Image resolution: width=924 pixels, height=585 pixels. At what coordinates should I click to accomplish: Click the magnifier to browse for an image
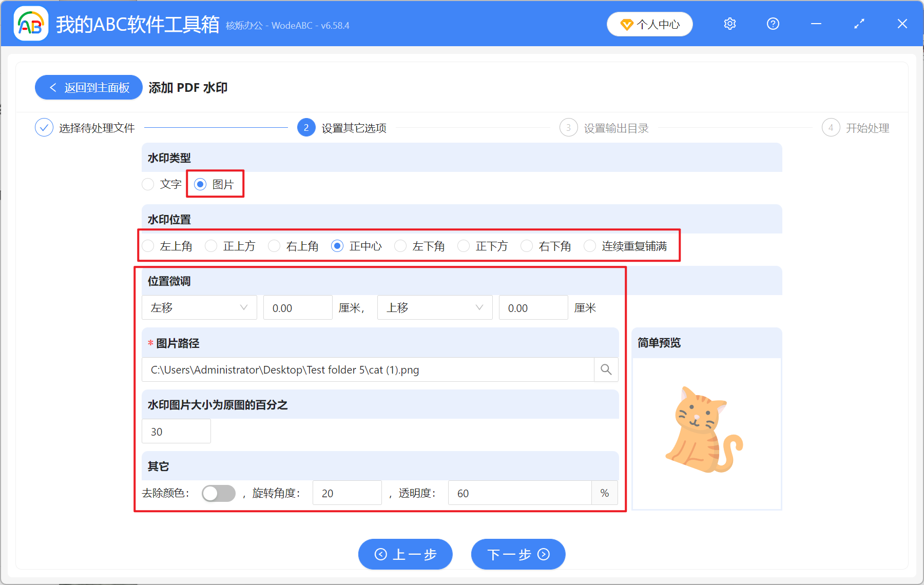pos(606,369)
